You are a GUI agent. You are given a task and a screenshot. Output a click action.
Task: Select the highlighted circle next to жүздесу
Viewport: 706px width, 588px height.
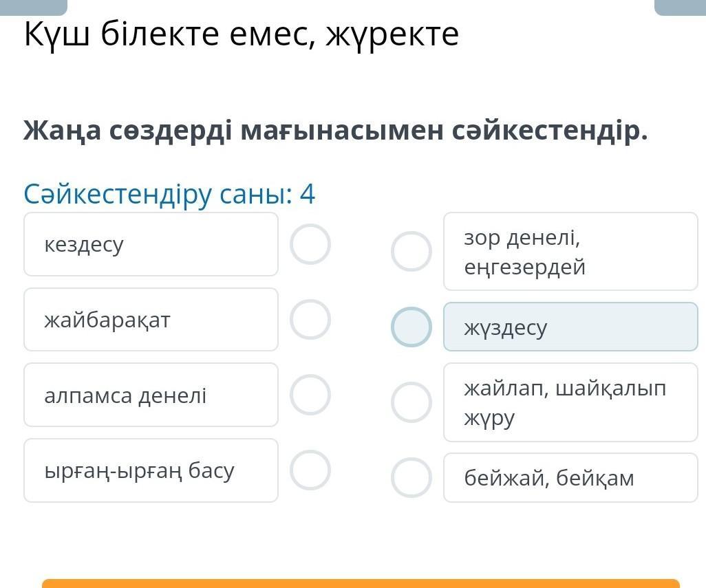pos(411,327)
